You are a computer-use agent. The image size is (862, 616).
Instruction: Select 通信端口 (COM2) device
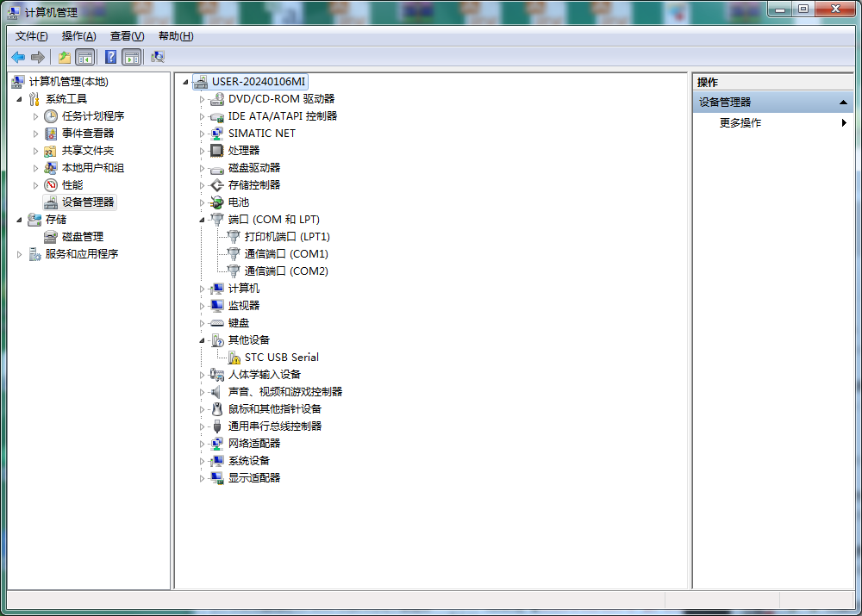tap(286, 271)
